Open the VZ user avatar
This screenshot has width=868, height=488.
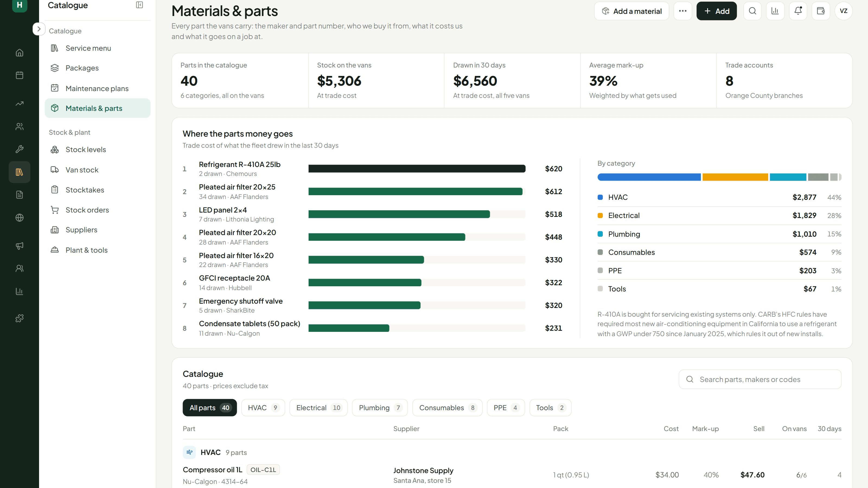[843, 11]
